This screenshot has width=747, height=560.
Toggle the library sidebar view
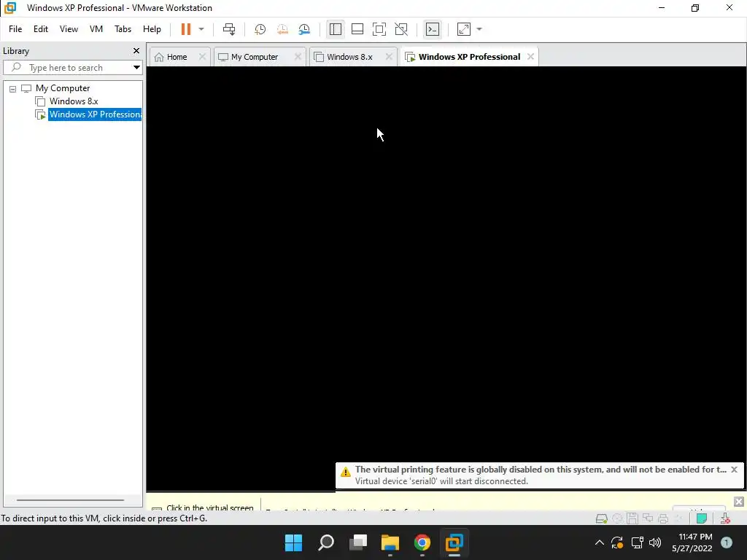(x=336, y=29)
